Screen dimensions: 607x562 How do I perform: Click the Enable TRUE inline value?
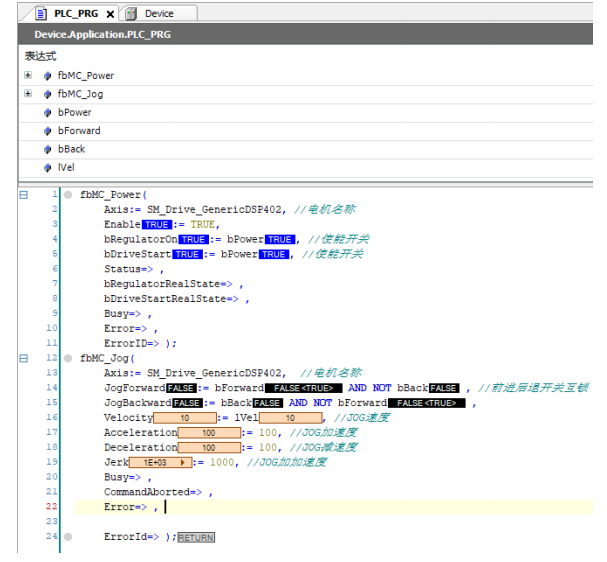click(x=157, y=225)
